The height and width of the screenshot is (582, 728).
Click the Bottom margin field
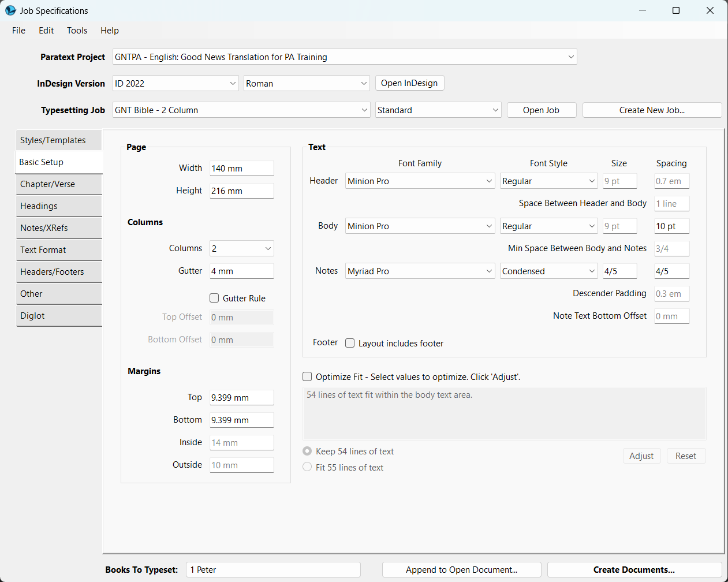(x=241, y=420)
